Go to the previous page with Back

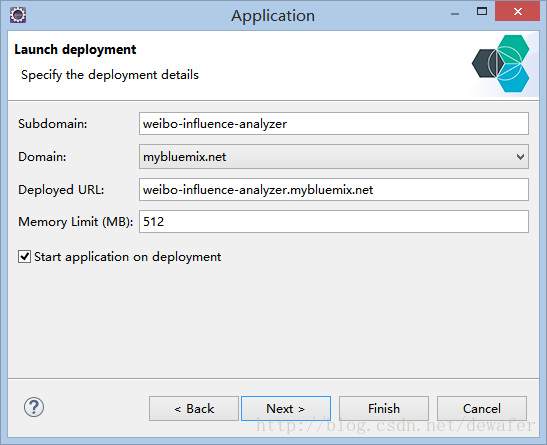[194, 408]
